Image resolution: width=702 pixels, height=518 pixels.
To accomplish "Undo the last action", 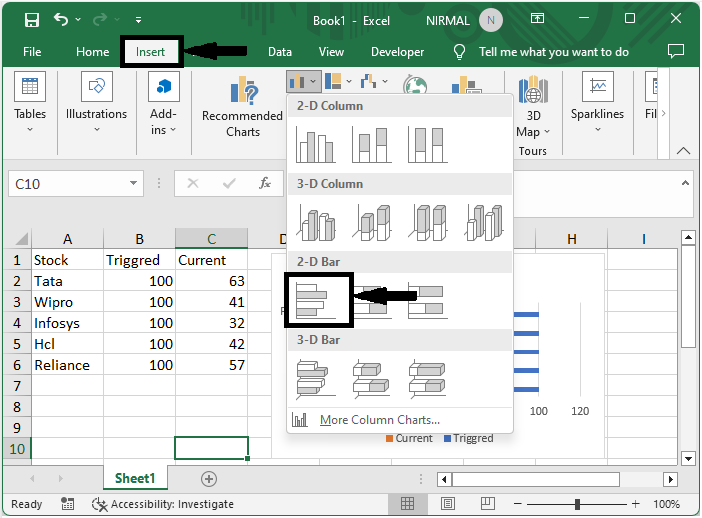I will [61, 19].
